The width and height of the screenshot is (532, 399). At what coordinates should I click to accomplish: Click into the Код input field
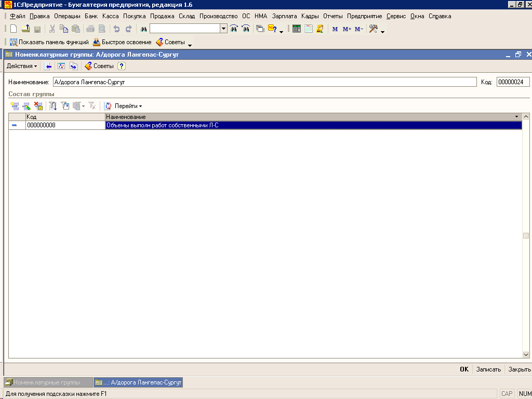(x=513, y=82)
